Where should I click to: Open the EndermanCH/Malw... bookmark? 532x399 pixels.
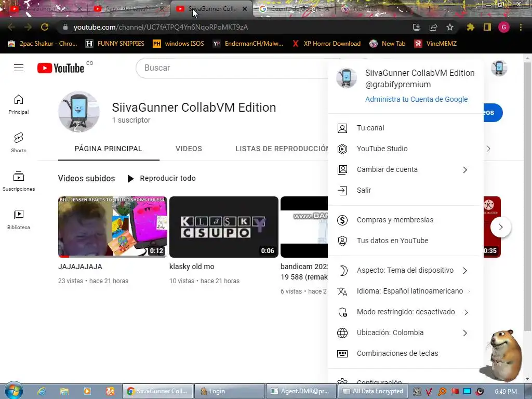pyautogui.click(x=248, y=44)
